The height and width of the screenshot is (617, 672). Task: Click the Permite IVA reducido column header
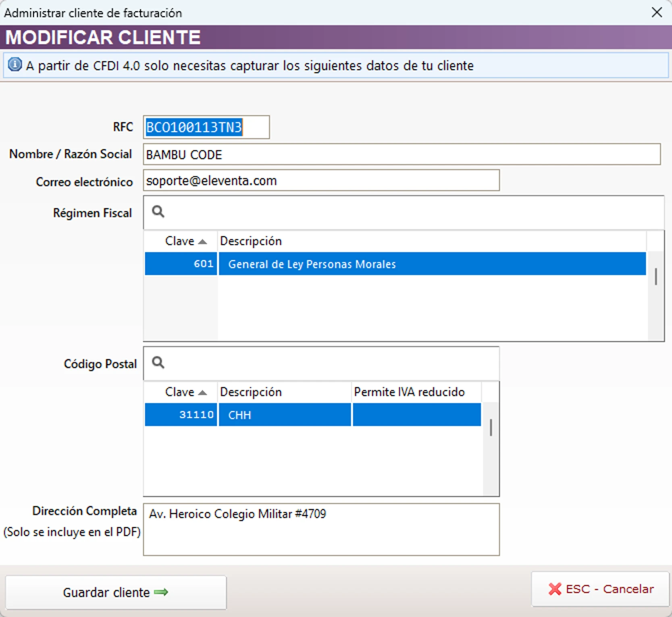pyautogui.click(x=409, y=392)
